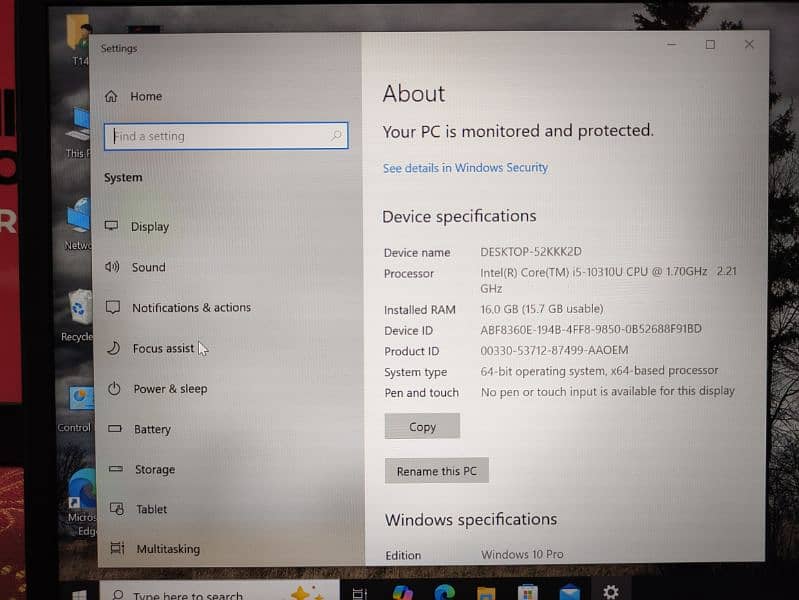Click the magnifier icon in Find a setting
Viewport: 799px width, 600px height.
(x=336, y=135)
